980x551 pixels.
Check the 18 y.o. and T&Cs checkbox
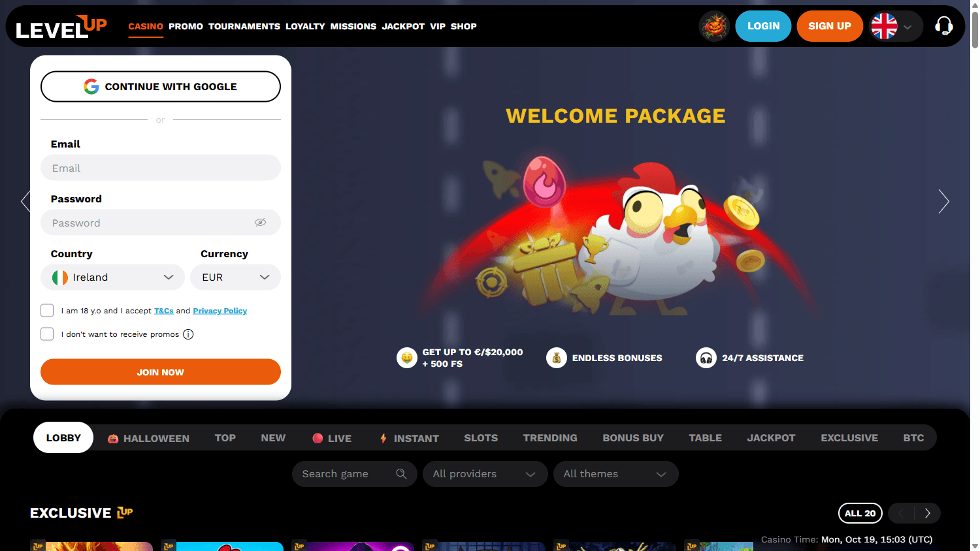(47, 311)
